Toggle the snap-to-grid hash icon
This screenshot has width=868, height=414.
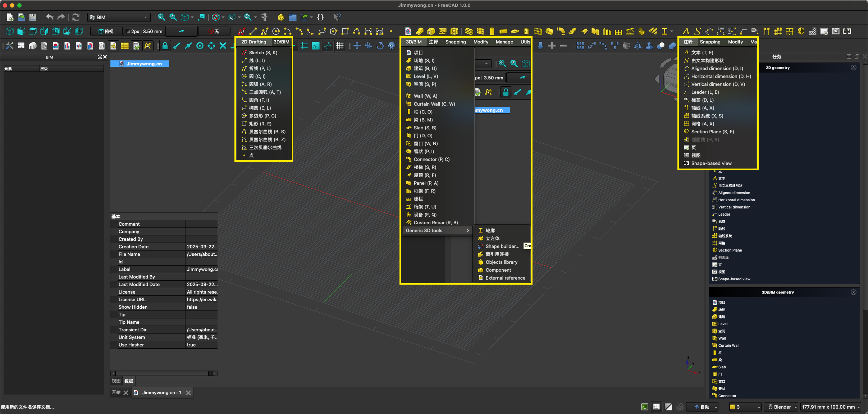304,46
